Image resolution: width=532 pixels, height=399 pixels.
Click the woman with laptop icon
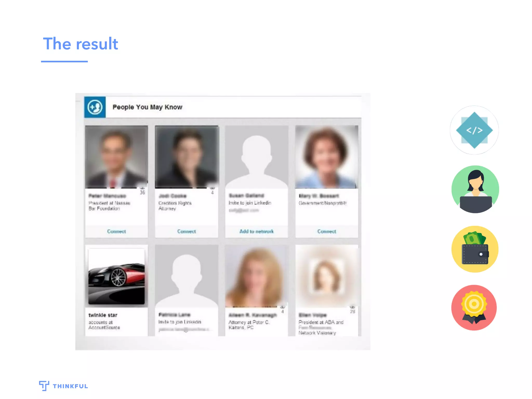click(475, 189)
